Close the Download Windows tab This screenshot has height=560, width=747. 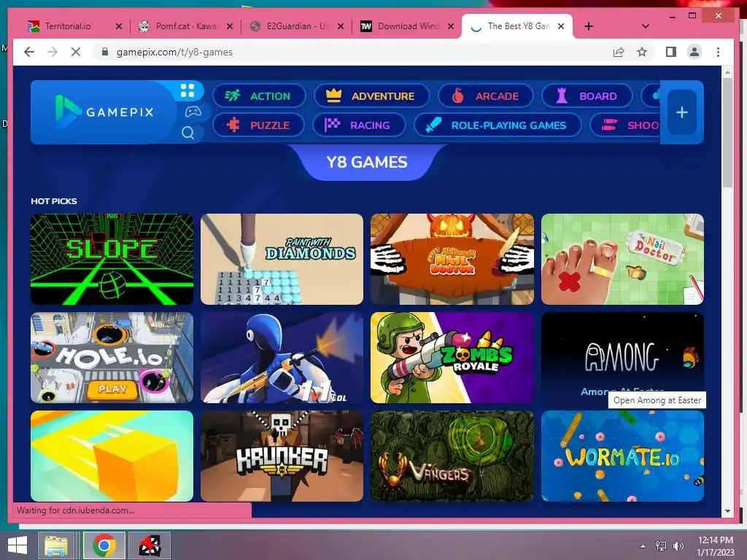click(x=451, y=26)
